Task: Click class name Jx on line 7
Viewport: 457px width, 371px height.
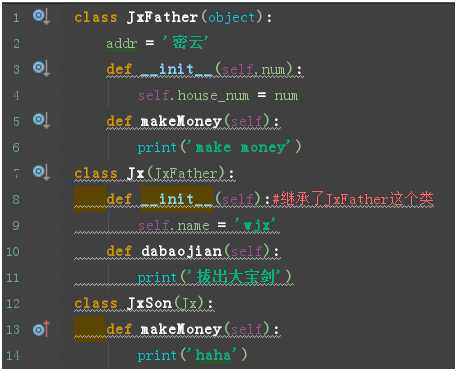Action: (136, 173)
